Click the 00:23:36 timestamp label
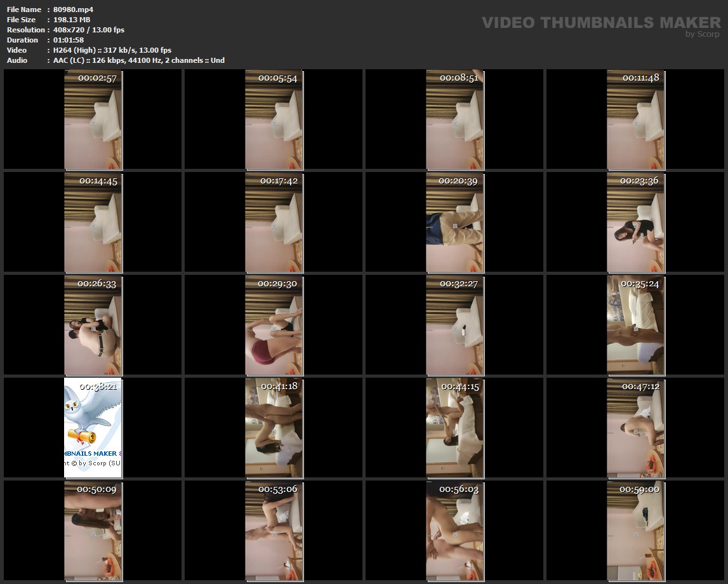This screenshot has width=728, height=584. pos(639,181)
